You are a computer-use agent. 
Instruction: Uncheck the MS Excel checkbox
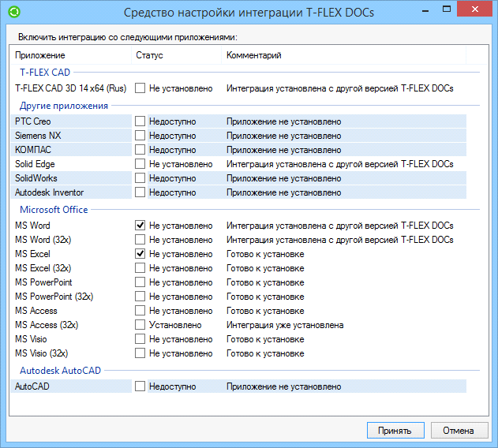point(140,254)
